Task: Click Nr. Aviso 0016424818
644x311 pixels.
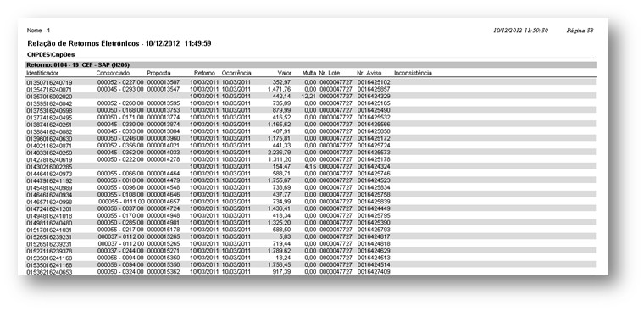Action: coord(374,243)
